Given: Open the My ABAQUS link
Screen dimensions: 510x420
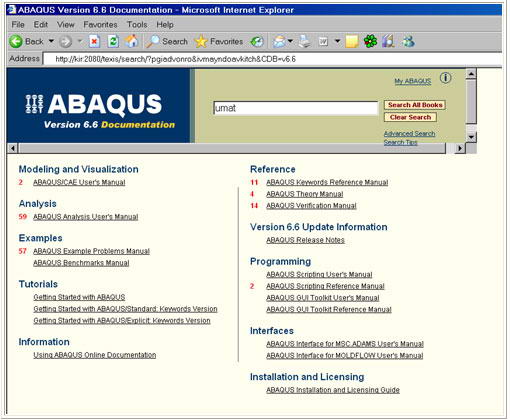Looking at the screenshot, I should click(413, 81).
